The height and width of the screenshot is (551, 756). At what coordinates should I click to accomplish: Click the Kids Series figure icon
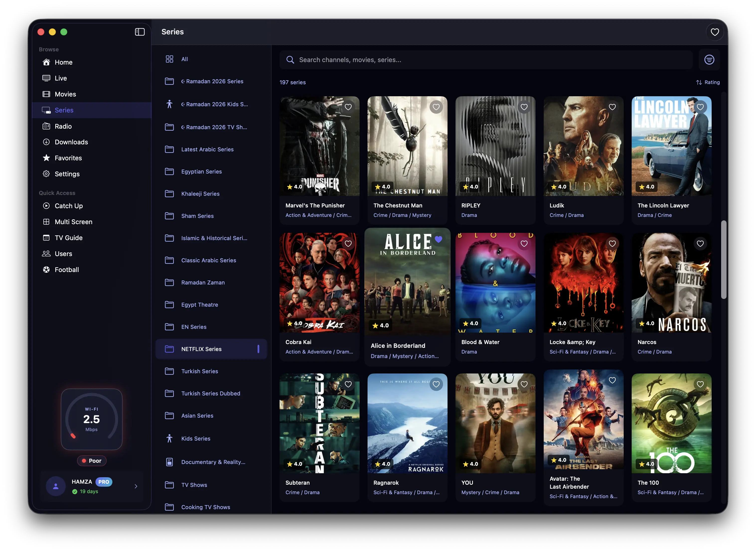pyautogui.click(x=169, y=438)
